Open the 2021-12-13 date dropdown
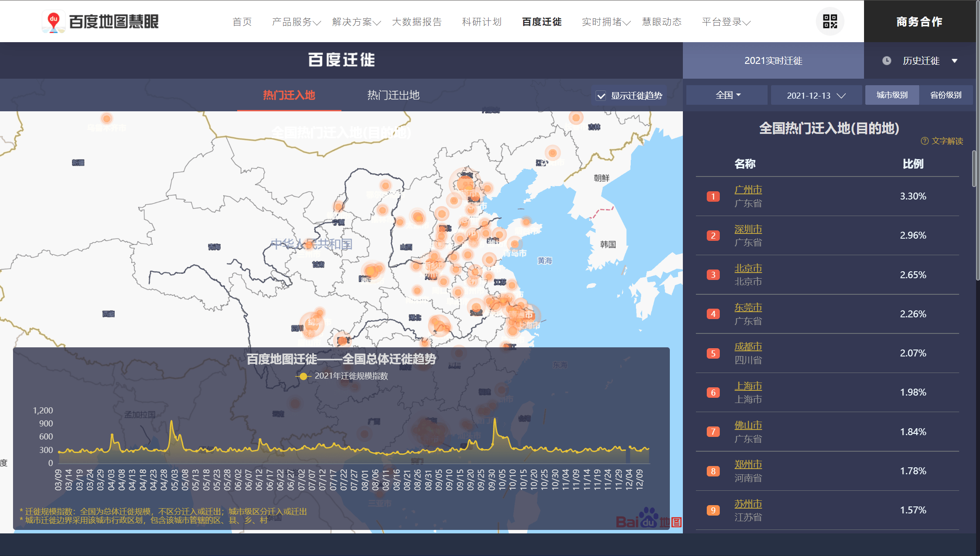This screenshot has height=556, width=980. pyautogui.click(x=816, y=95)
